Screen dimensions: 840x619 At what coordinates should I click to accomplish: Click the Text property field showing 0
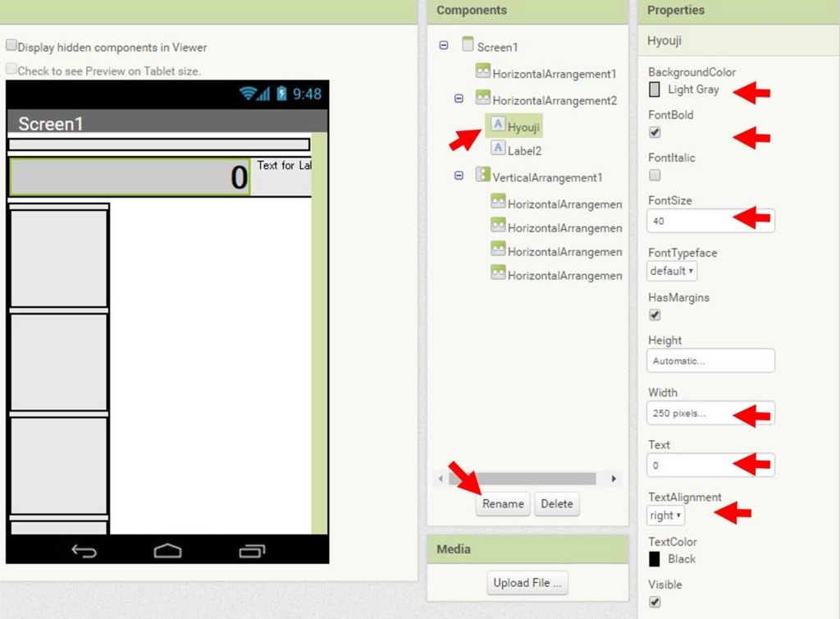pos(710,465)
